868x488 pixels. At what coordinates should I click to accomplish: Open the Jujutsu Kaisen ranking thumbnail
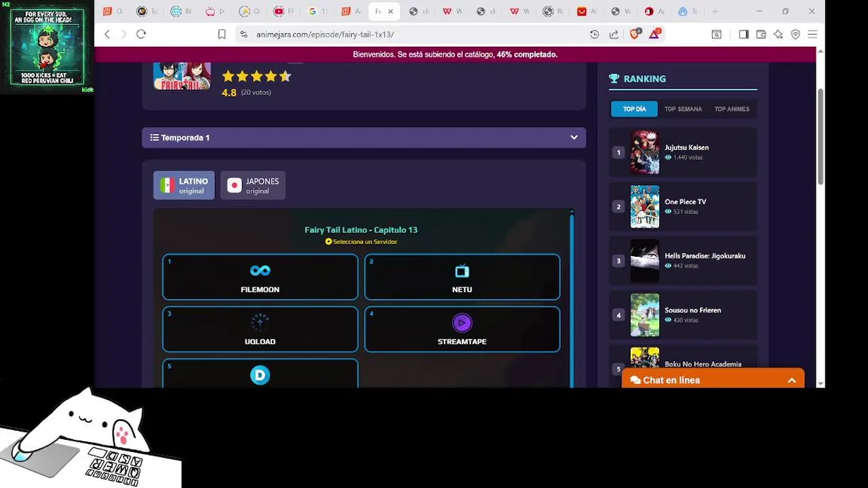coord(645,152)
